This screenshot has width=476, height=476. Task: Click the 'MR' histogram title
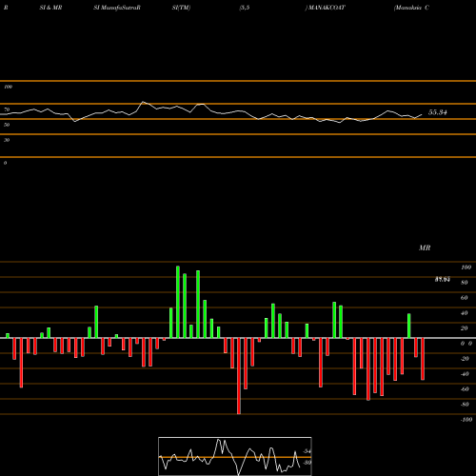coord(425,248)
